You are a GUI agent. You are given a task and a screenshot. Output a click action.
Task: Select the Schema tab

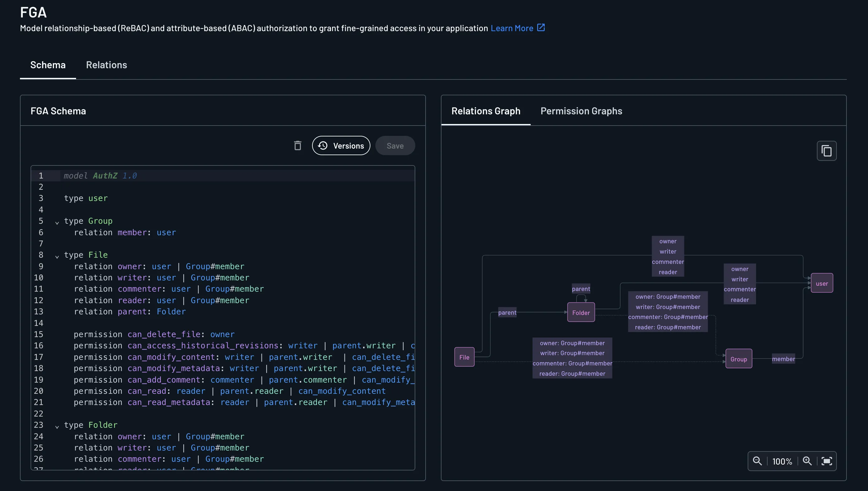(48, 65)
